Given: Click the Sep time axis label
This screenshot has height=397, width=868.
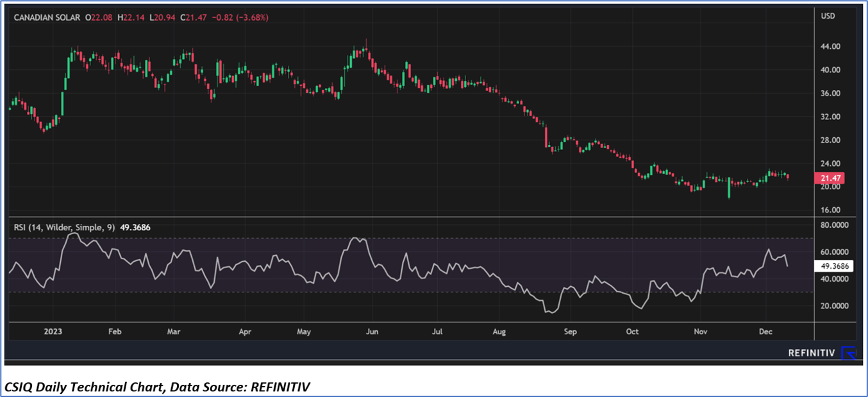Looking at the screenshot, I should [x=571, y=332].
